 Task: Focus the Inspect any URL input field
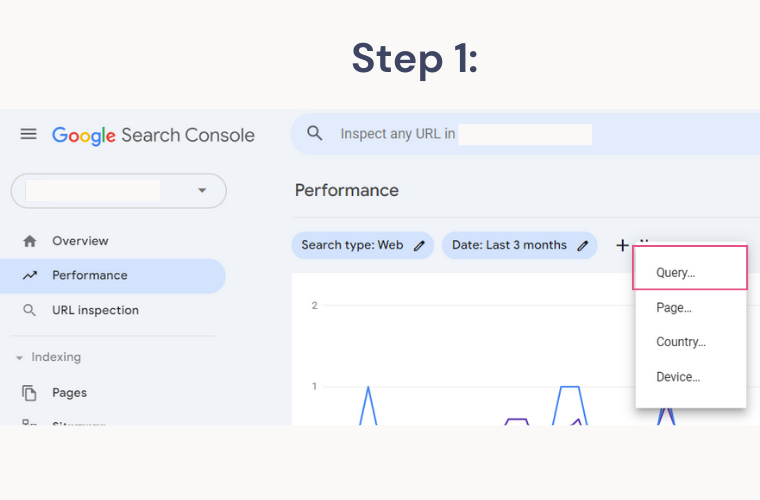525,134
